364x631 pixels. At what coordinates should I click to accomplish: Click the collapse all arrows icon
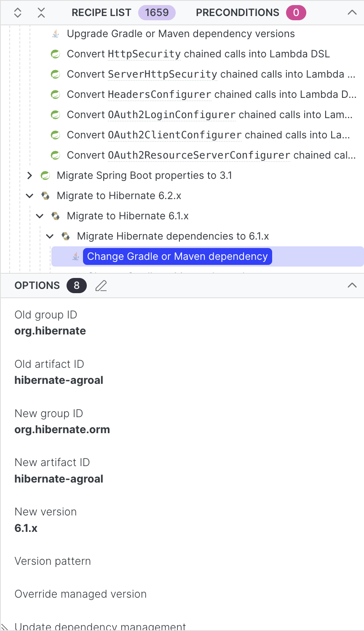click(41, 13)
